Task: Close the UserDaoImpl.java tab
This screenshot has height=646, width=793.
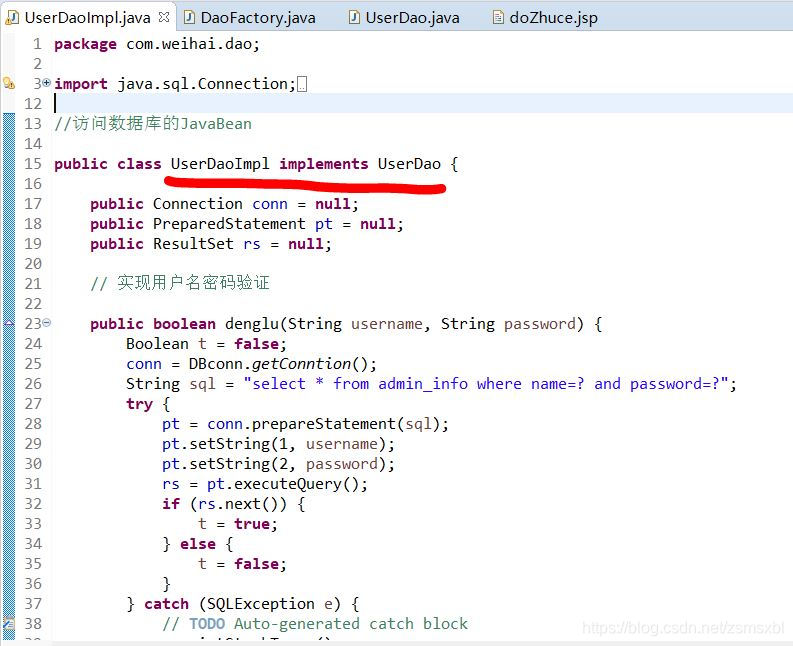Action: (164, 17)
